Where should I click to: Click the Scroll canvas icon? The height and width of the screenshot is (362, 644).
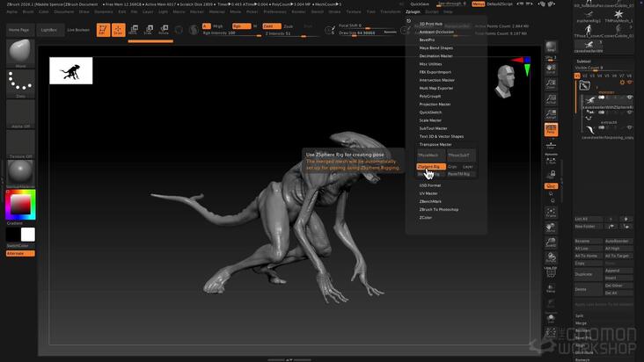tap(551, 69)
